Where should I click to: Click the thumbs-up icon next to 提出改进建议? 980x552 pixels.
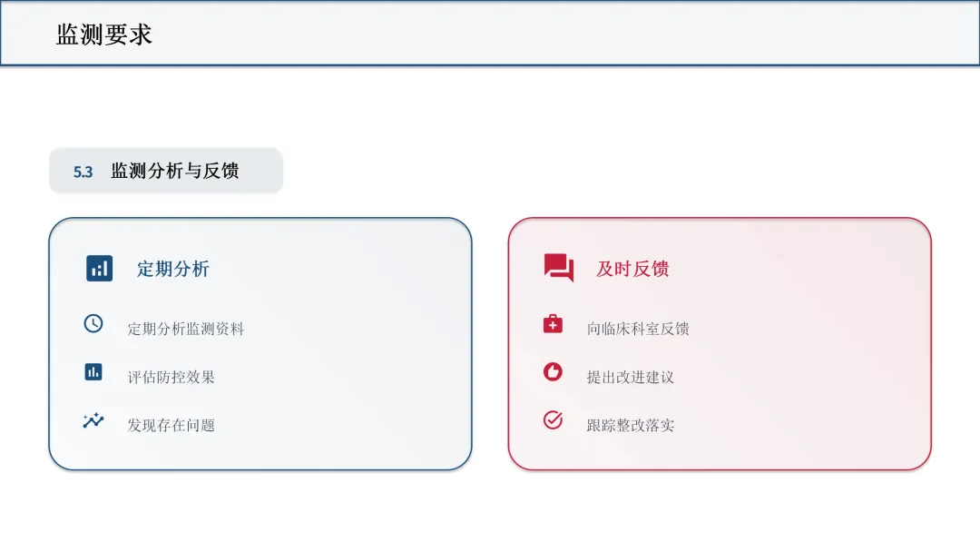553,372
